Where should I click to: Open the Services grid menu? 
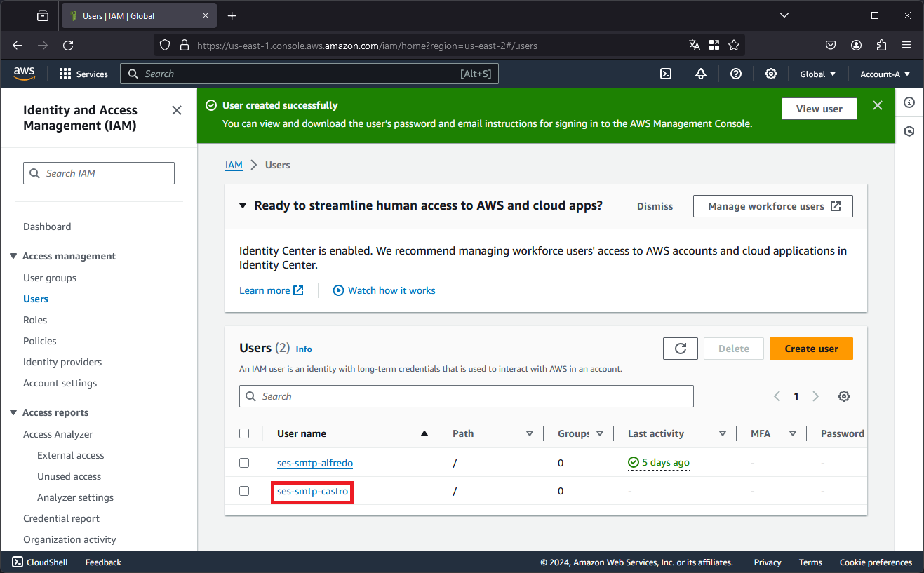(83, 74)
